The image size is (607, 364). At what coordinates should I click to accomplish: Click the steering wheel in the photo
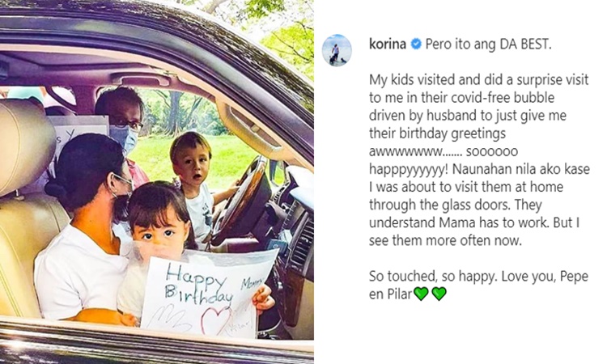tap(242, 201)
